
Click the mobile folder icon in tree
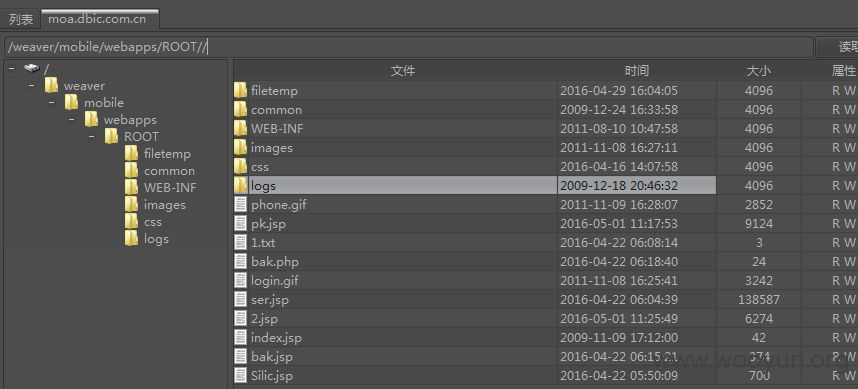coord(71,102)
